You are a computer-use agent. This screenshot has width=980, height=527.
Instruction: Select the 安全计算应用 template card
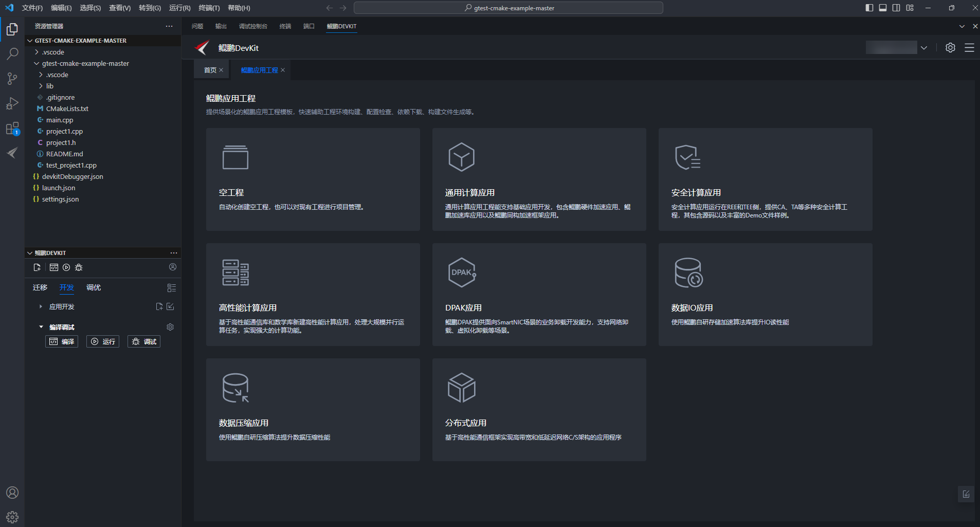pos(766,179)
